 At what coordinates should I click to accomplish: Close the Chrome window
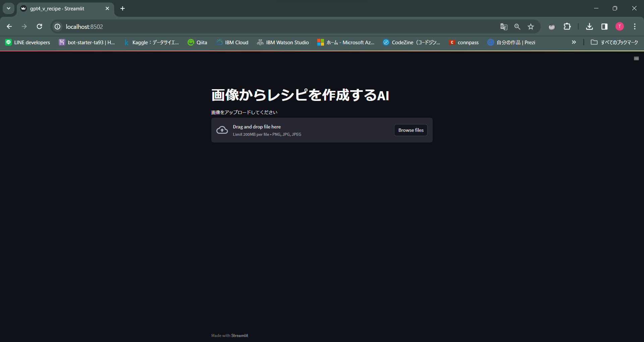[x=634, y=8]
